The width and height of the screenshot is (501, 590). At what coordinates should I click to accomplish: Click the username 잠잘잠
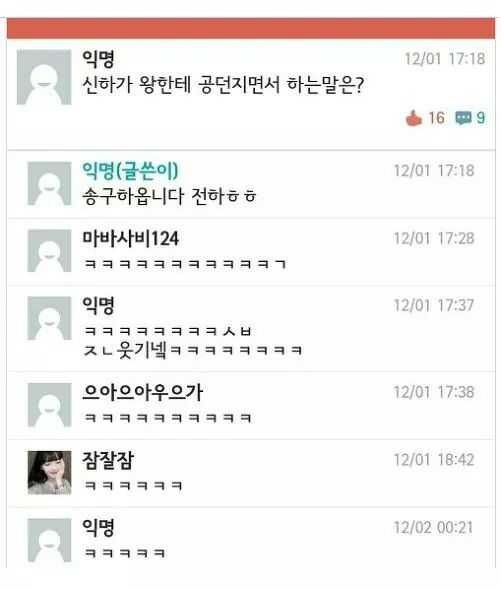tap(108, 460)
